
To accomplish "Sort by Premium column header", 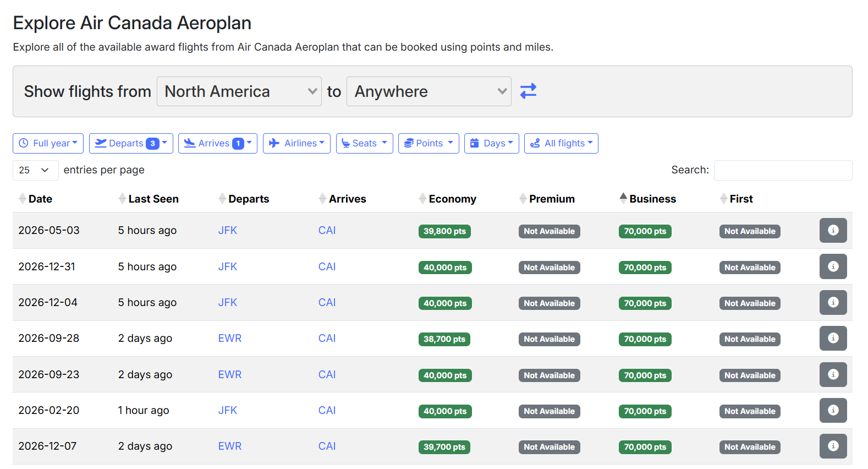I will point(552,199).
